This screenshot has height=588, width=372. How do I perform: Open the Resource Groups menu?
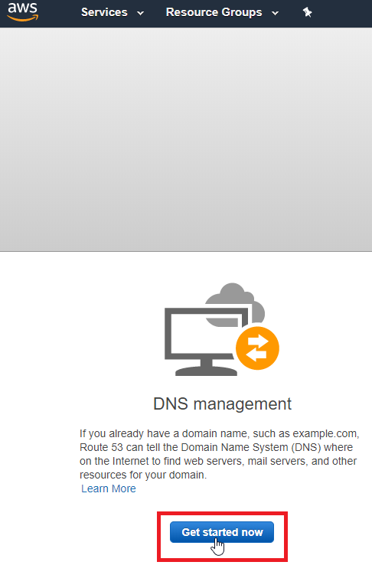[x=214, y=12]
